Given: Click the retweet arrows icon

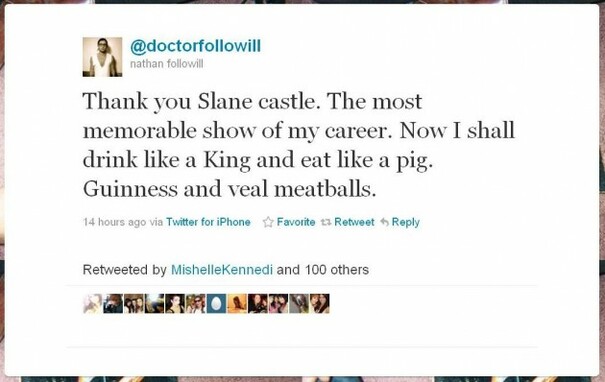Looking at the screenshot, I should pyautogui.click(x=326, y=222).
